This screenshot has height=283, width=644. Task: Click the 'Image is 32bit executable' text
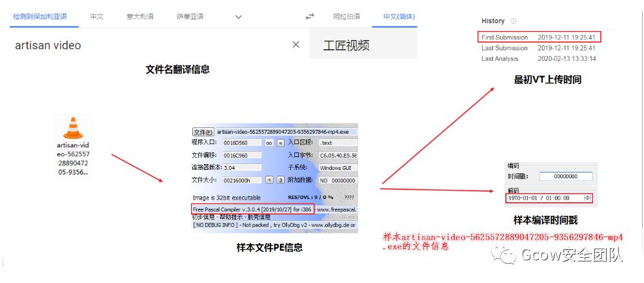click(x=226, y=198)
